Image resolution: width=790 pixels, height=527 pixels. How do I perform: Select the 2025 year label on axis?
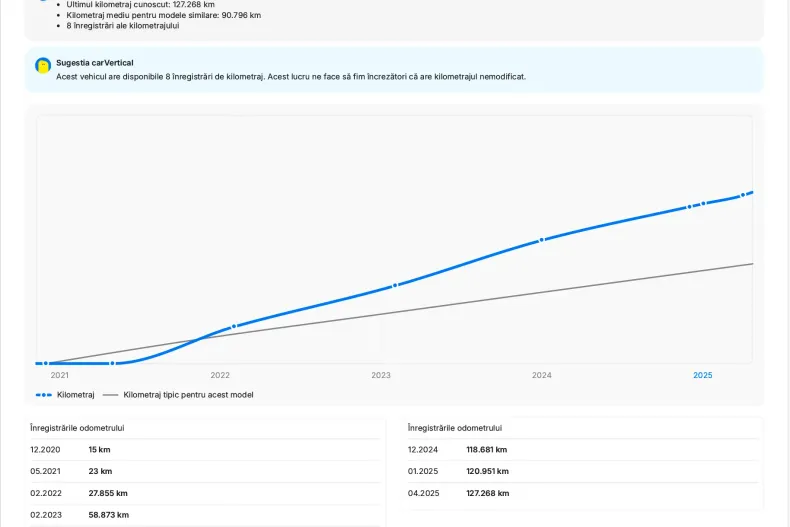(703, 375)
